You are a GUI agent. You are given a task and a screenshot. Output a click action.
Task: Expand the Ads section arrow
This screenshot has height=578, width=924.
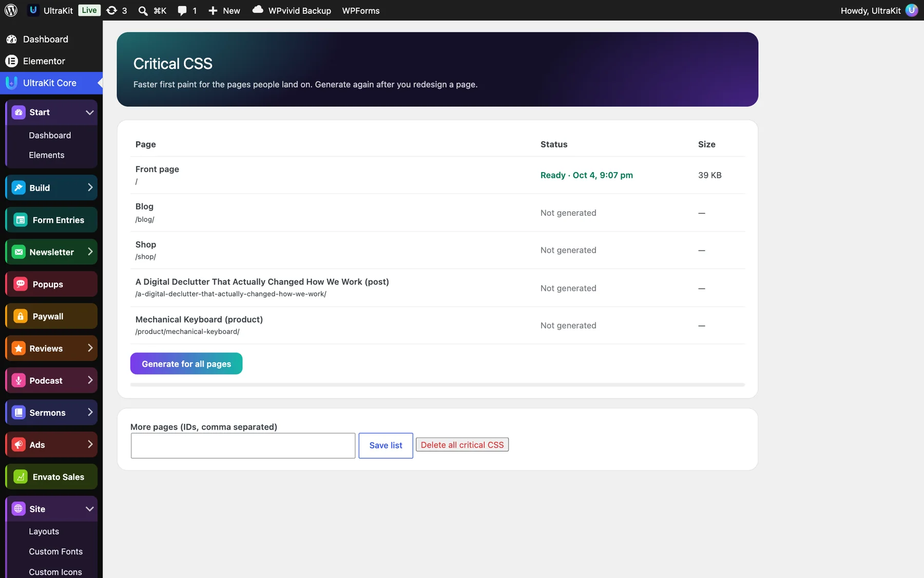90,444
